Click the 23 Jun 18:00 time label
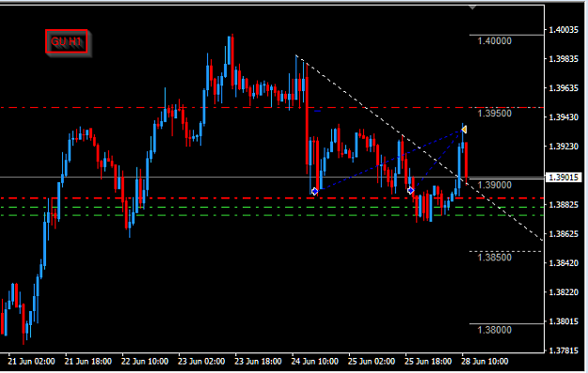The image size is (588, 373). (258, 362)
